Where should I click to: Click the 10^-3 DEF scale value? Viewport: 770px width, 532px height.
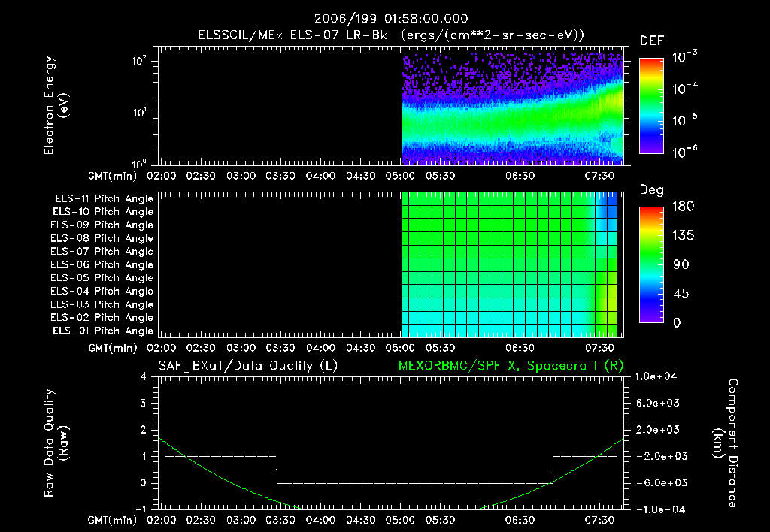pyautogui.click(x=684, y=57)
